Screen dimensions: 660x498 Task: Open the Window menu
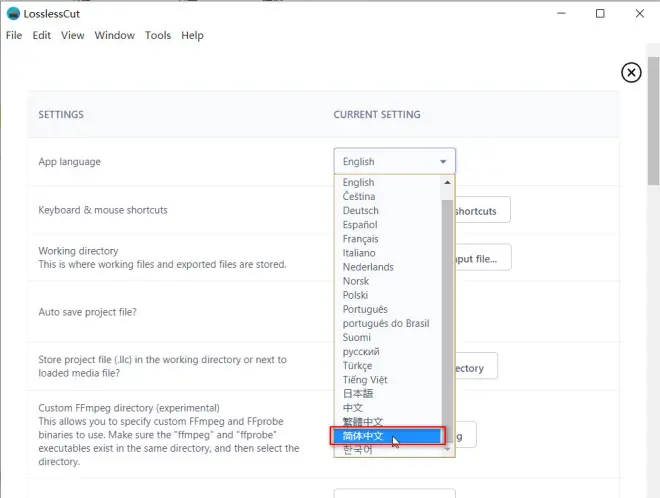pyautogui.click(x=114, y=35)
